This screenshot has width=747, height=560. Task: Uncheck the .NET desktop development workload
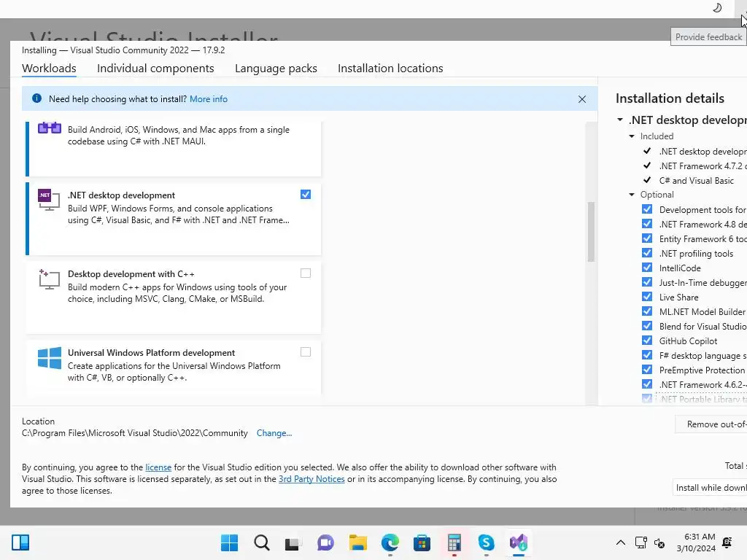tap(306, 194)
